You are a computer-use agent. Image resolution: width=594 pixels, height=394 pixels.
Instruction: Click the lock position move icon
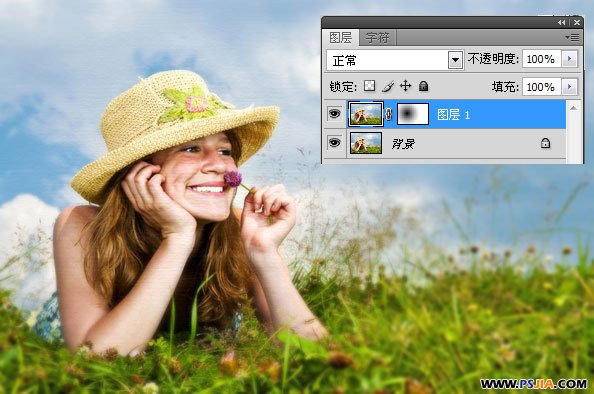pyautogui.click(x=405, y=86)
